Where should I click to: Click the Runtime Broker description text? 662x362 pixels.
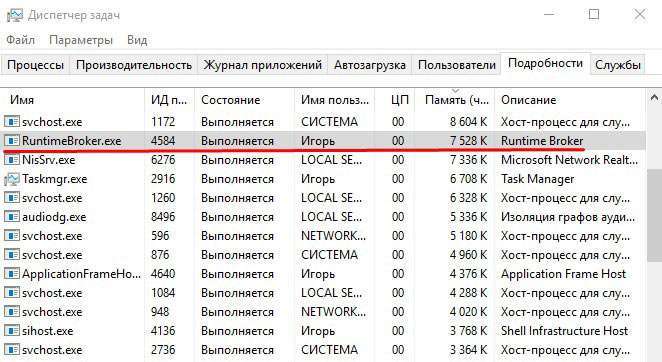click(x=542, y=141)
